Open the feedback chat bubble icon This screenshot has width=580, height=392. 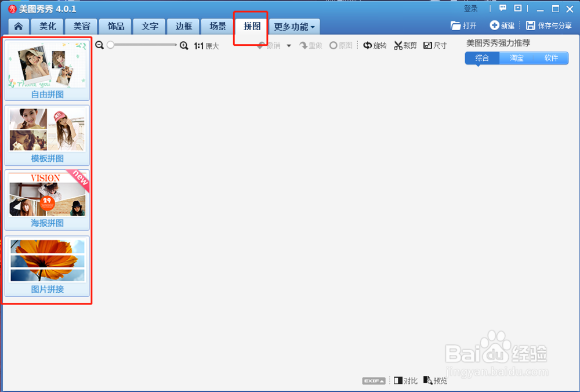point(503,8)
